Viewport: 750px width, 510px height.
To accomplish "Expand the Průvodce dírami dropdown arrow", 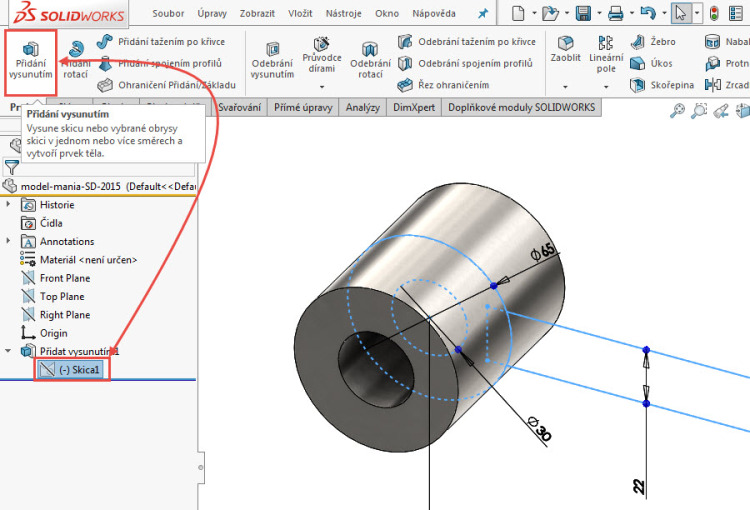I will tap(322, 87).
